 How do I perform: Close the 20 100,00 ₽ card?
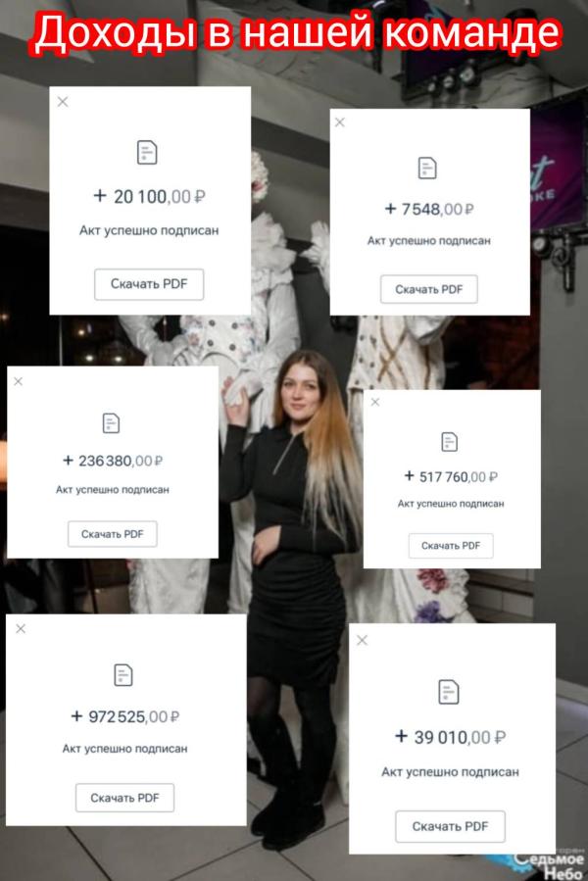tap(63, 102)
